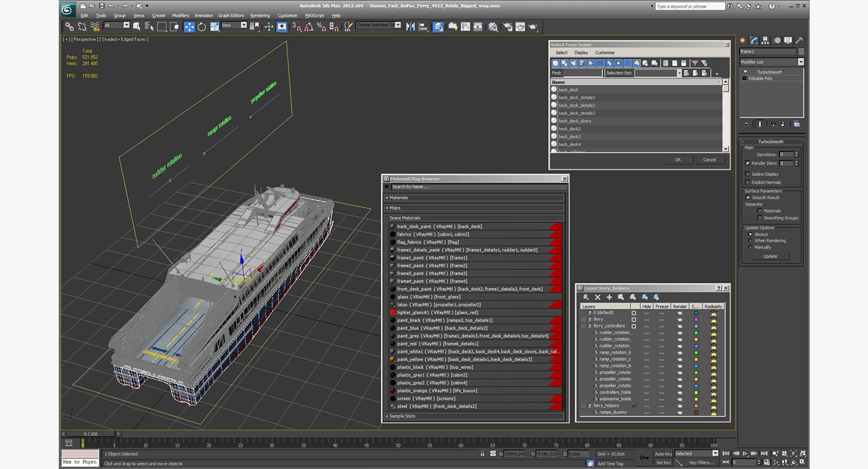This screenshot has height=469, width=868.
Task: Click the Mirror tool icon
Action: [410, 27]
